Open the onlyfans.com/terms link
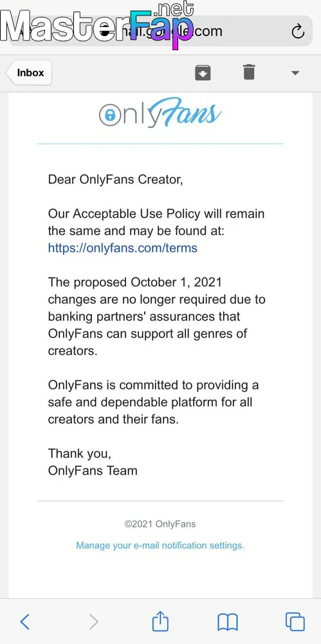The height and width of the screenshot is (644, 321). pos(123,248)
